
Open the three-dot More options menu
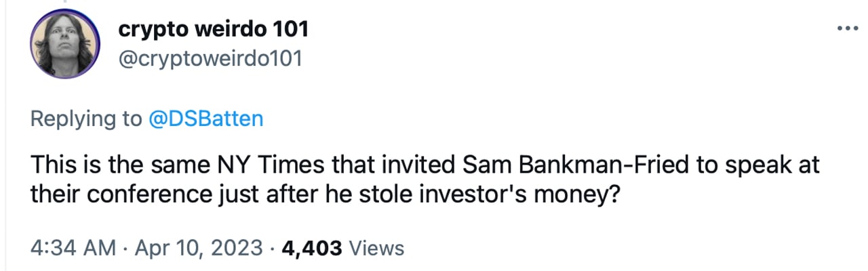pyautogui.click(x=848, y=30)
